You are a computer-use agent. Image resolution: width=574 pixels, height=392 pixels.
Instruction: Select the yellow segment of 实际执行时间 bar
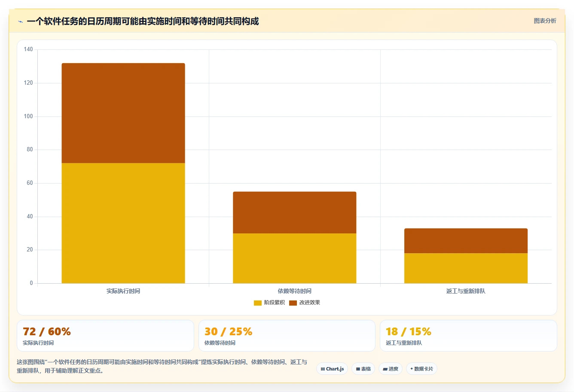(123, 223)
